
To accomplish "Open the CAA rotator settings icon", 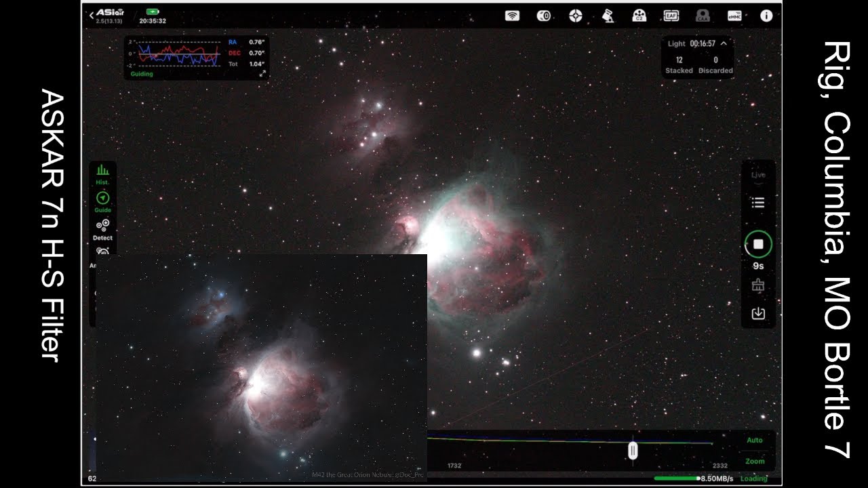I will tap(703, 16).
